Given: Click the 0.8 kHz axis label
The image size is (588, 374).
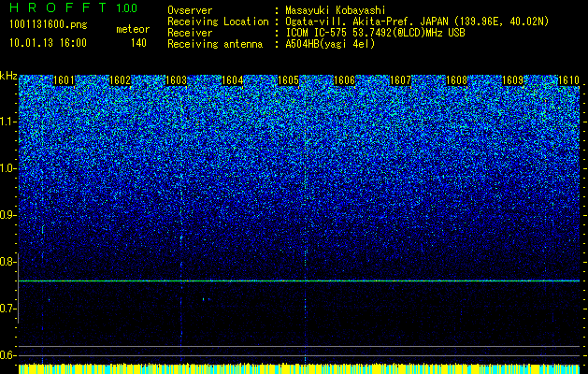Looking at the screenshot, I should (x=7, y=262).
